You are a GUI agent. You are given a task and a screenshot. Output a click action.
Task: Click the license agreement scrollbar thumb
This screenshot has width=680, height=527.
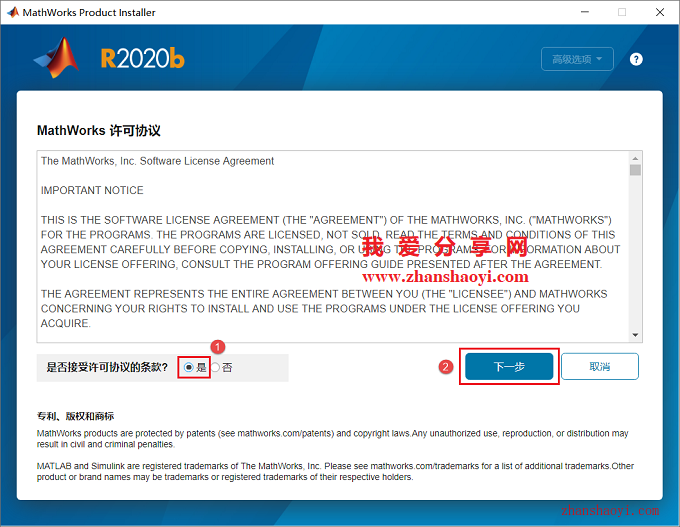point(635,170)
